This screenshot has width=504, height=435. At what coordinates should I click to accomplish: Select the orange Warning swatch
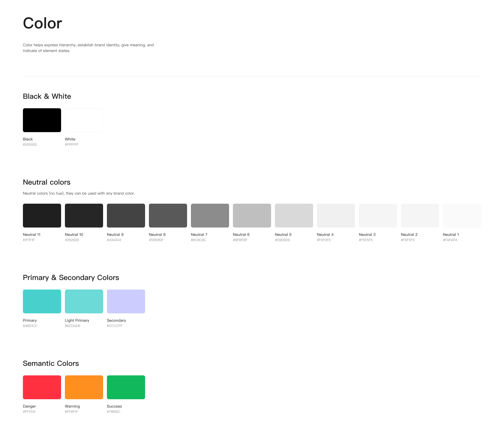pos(84,387)
